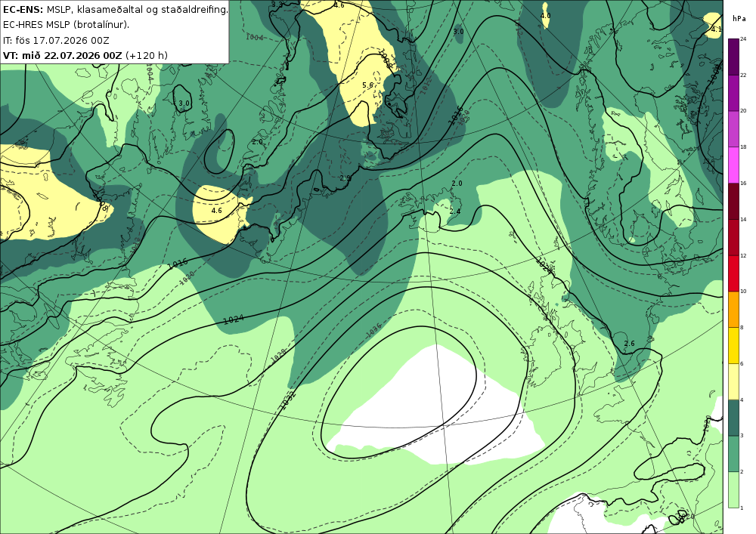Pick the dark green 3–4 hPa legend swatch
Viewport: 756px width, 534px height.
point(733,418)
